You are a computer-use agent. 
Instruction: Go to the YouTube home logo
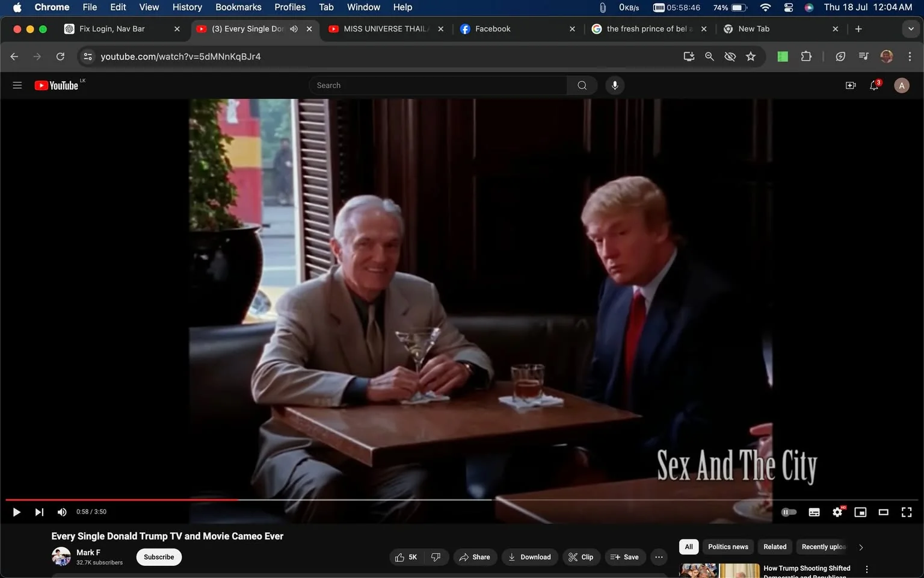point(57,85)
